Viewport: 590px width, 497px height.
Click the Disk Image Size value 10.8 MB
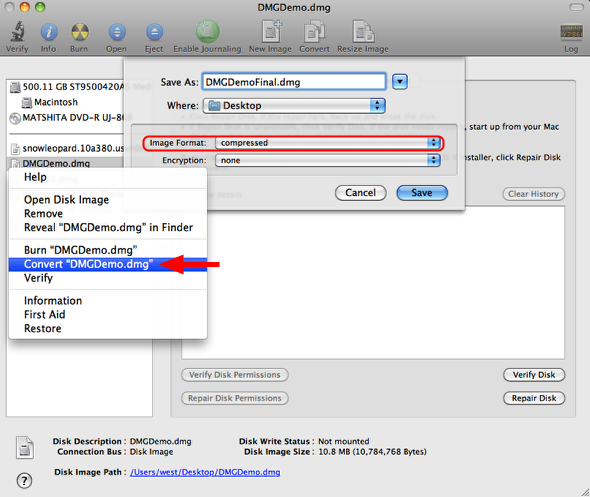[373, 452]
